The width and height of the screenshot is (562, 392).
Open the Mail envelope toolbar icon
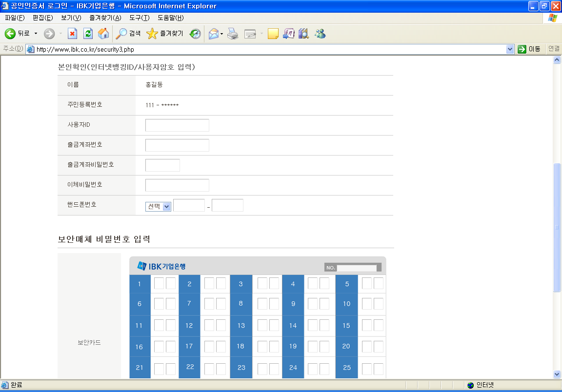(214, 34)
